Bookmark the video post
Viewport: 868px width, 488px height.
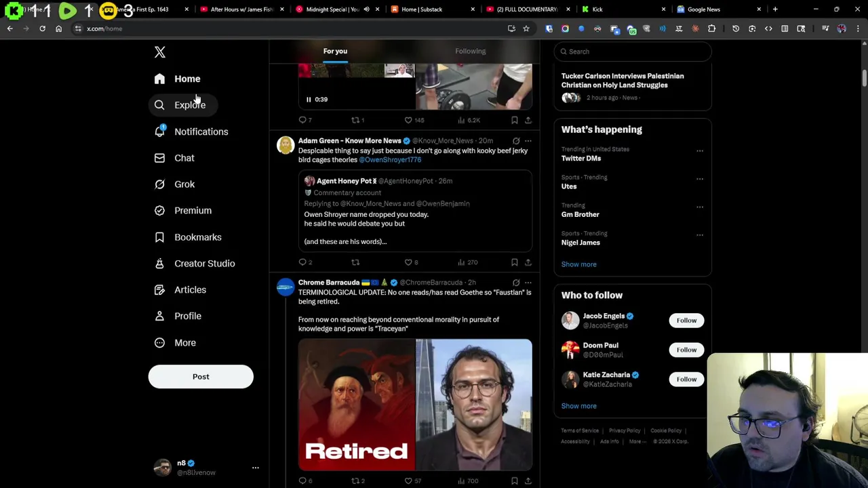(x=515, y=120)
